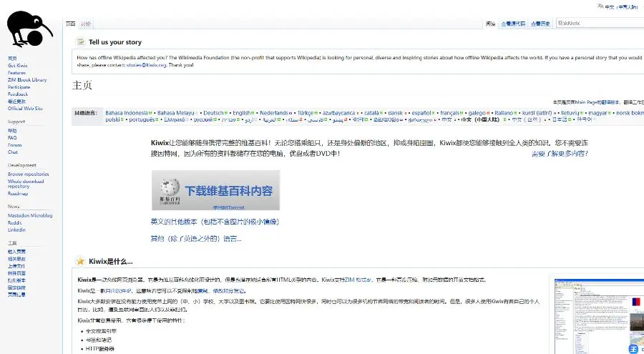Open the language selector link at top right

[621, 7]
